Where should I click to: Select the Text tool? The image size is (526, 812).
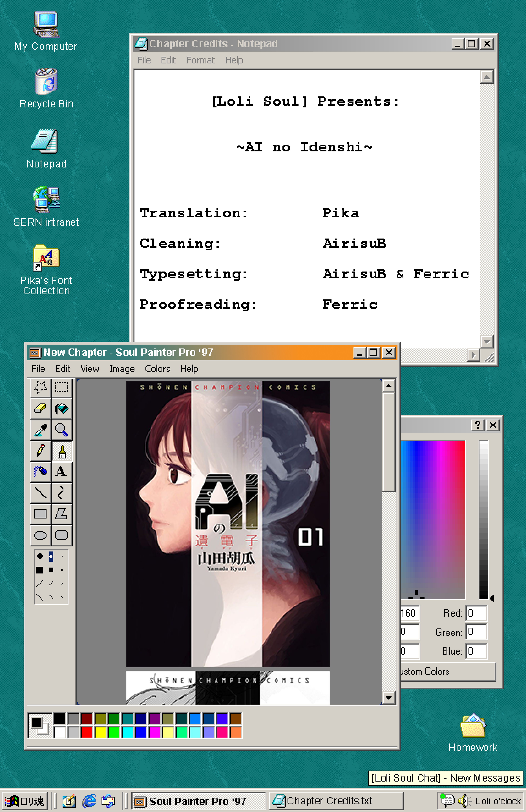(x=62, y=472)
